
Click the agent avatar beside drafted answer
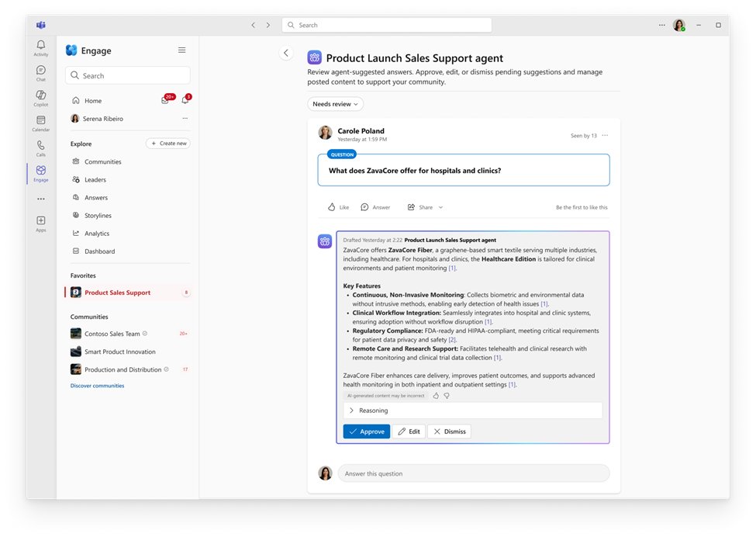(324, 241)
